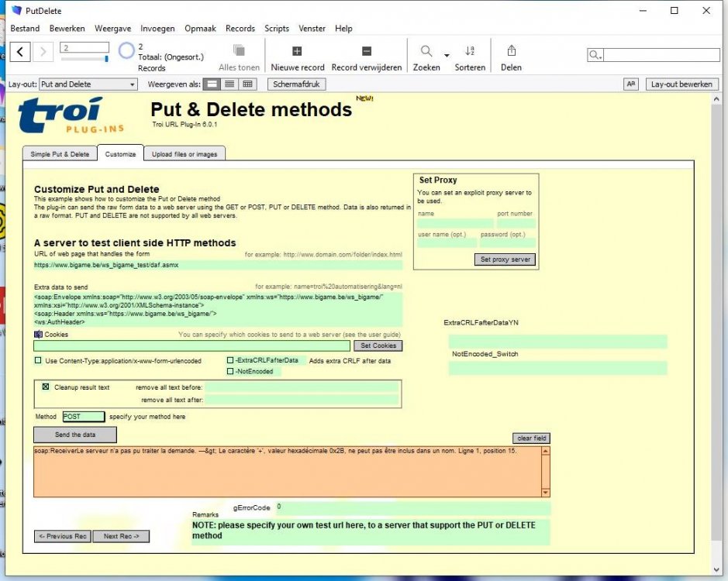The image size is (728, 581).
Task: Click the Sorteren icon
Action: pyautogui.click(x=469, y=51)
